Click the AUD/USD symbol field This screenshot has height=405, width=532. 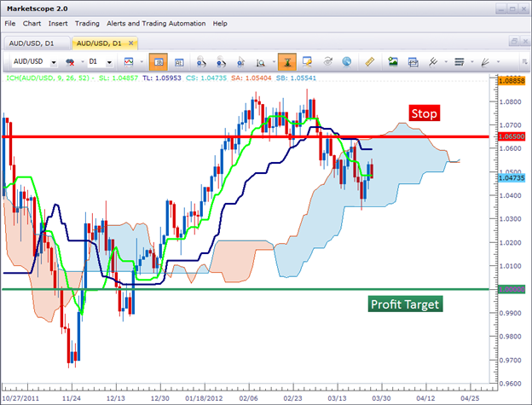(x=31, y=61)
